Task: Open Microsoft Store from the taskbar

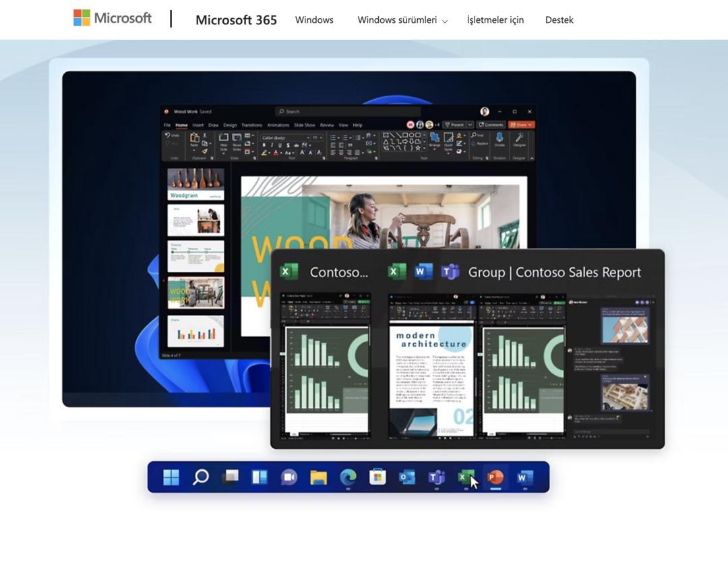Action: point(377,477)
